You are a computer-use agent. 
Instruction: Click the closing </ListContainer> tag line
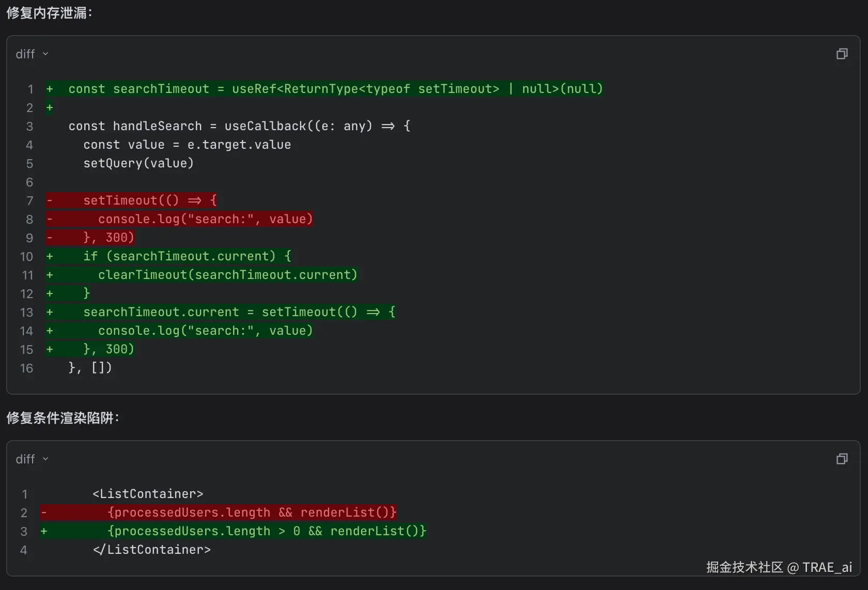(x=151, y=550)
